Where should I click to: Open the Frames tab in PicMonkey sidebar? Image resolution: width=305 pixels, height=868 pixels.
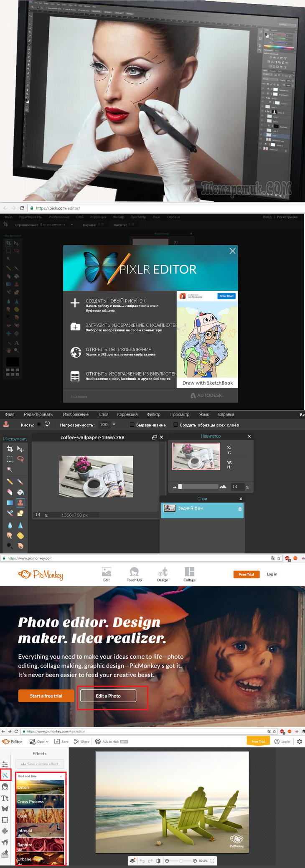pyautogui.click(x=5, y=820)
